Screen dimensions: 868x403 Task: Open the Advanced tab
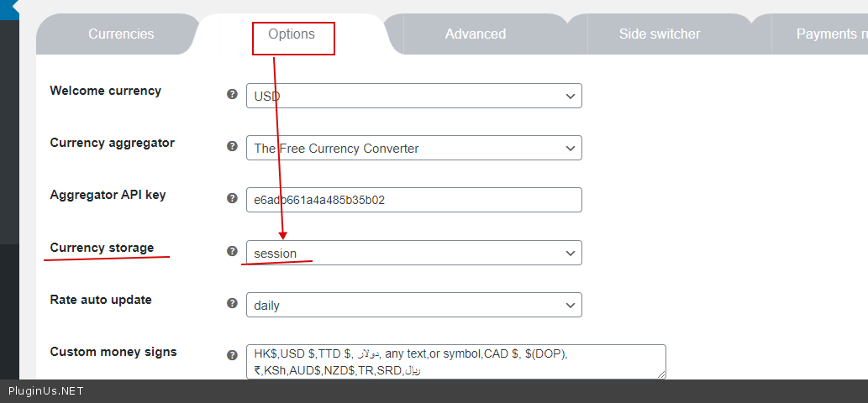[476, 34]
